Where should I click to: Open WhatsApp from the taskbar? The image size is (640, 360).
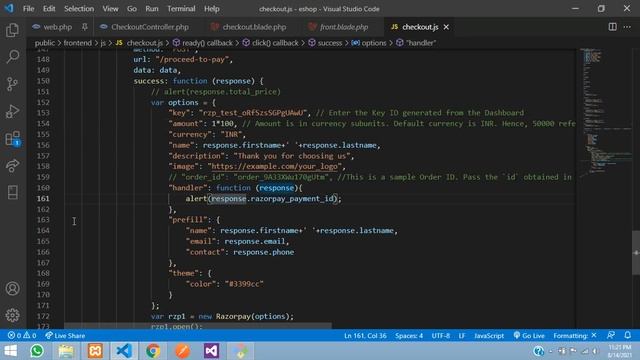37,351
